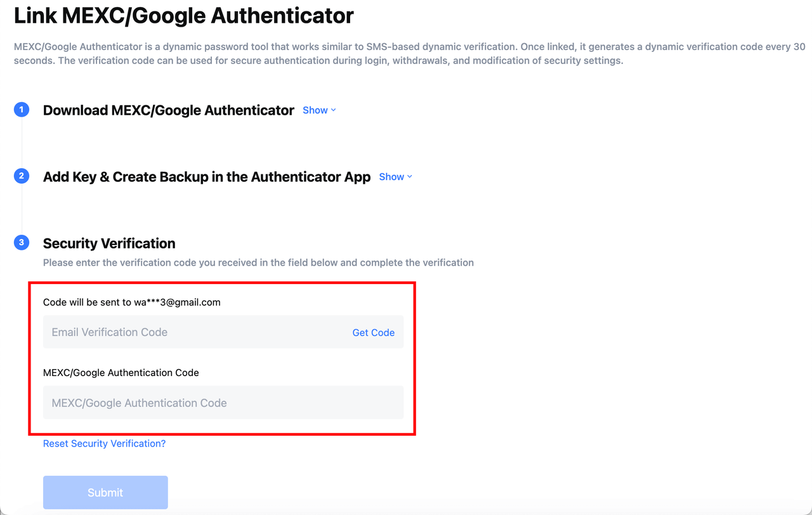Click the Add Key & Create Backup heading
Viewport: 812px width, 515px height.
[x=206, y=177]
